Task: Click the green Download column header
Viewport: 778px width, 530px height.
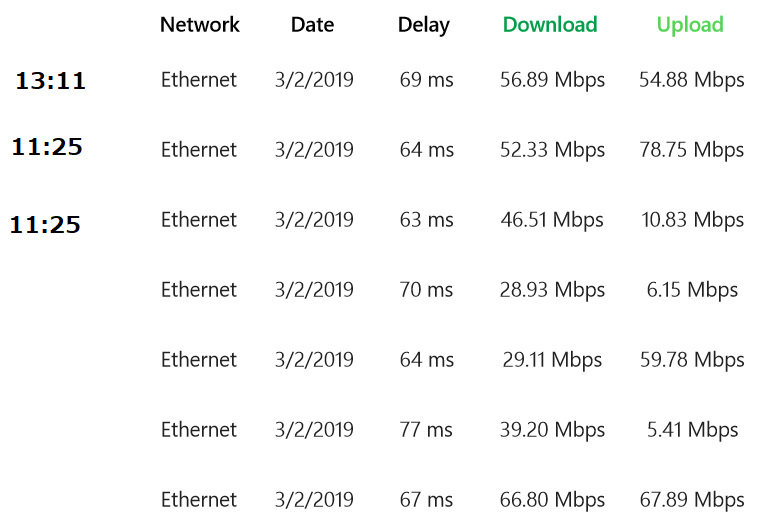Action: click(550, 25)
